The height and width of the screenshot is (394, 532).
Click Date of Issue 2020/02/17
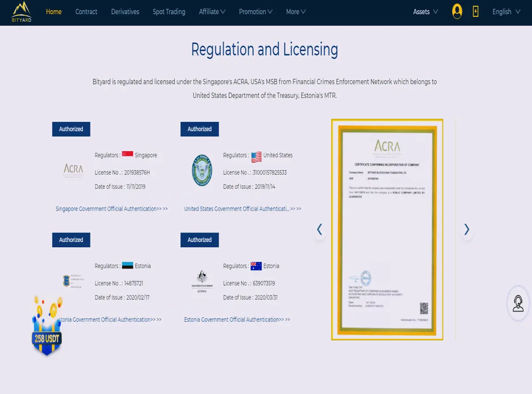click(122, 297)
